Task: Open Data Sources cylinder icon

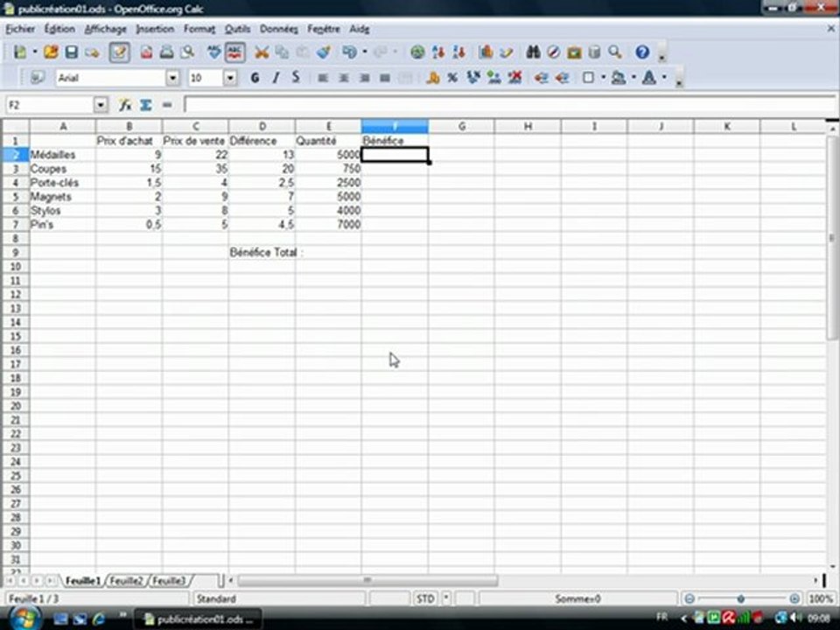Action: [x=594, y=52]
